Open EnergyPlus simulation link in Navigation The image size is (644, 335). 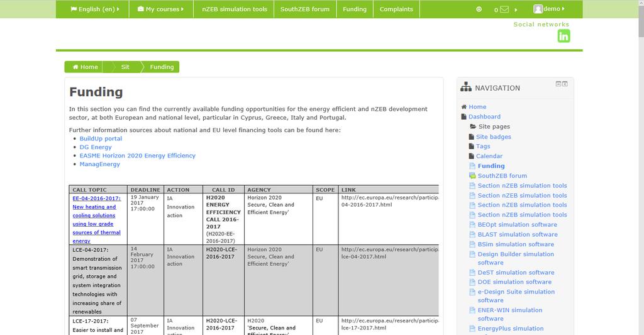coord(511,329)
